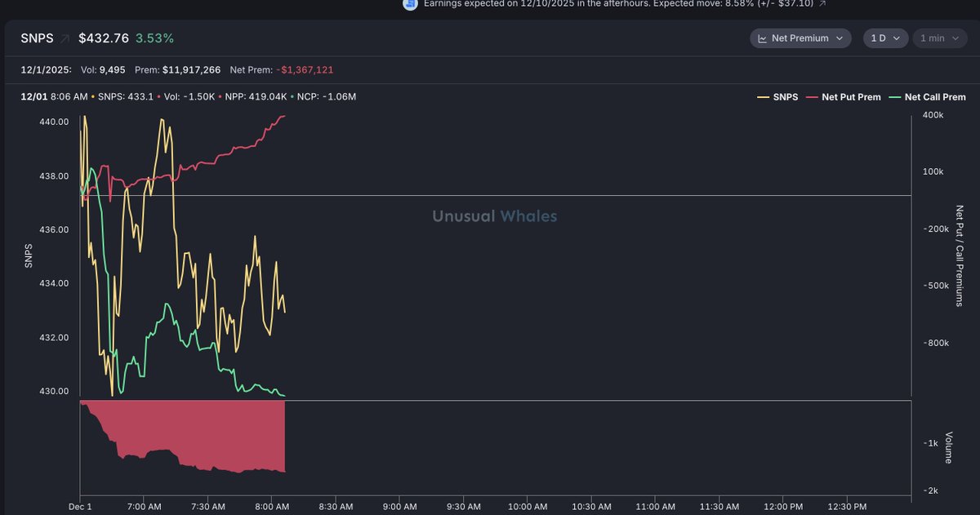Click the Unusual Whales watermark
Image resolution: width=980 pixels, height=515 pixels.
click(494, 216)
